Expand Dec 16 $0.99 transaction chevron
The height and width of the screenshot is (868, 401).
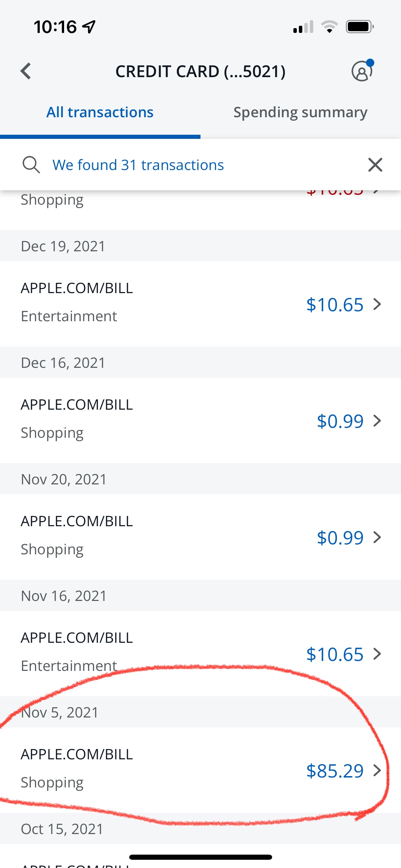(377, 421)
